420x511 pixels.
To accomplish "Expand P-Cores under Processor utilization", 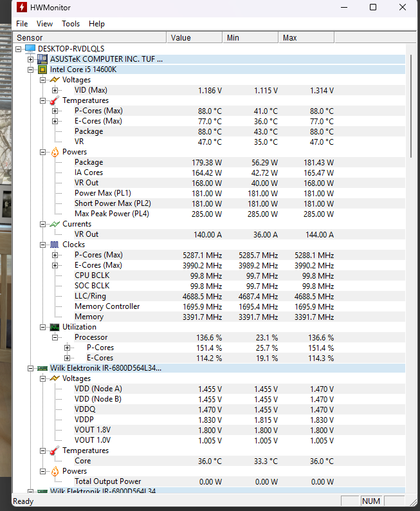I will [x=67, y=348].
